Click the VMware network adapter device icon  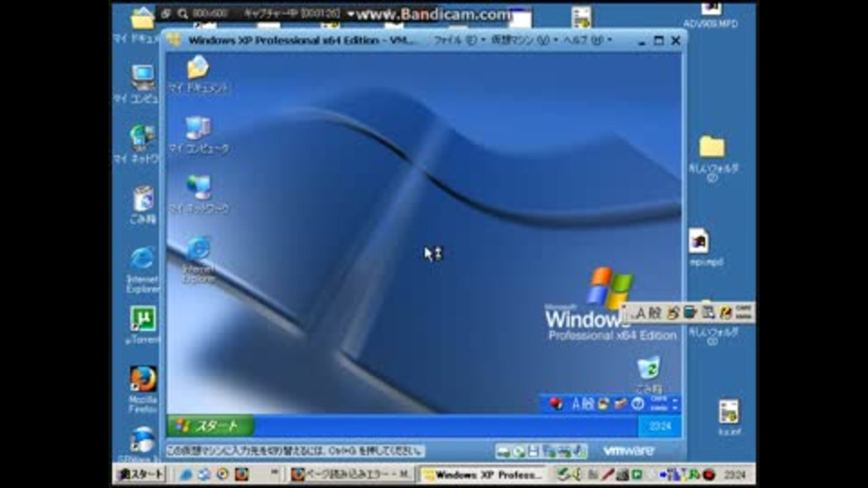[549, 452]
